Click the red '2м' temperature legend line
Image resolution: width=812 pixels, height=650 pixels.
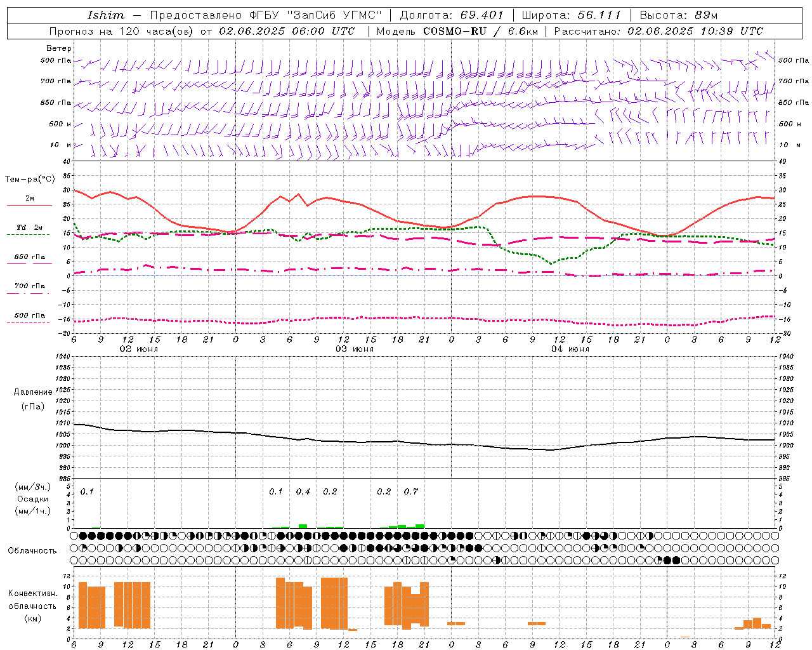[x=29, y=206]
